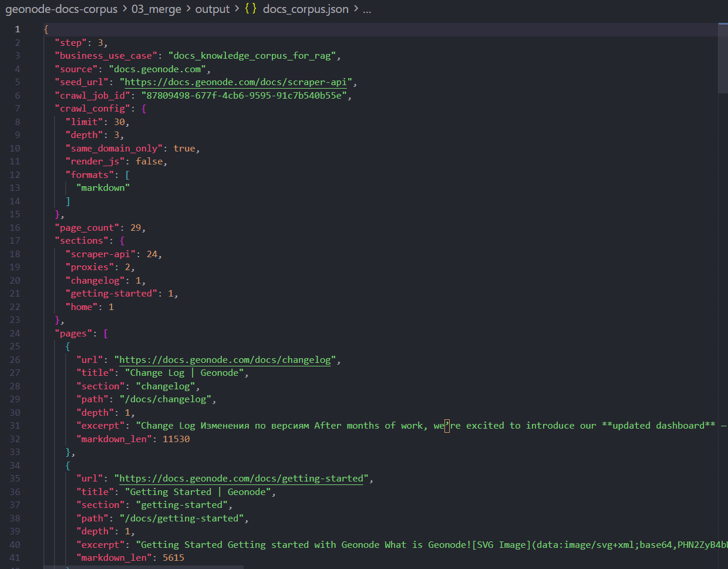Click the "scraper-api" section key
Screen dimensions: 728x569
click(100, 254)
